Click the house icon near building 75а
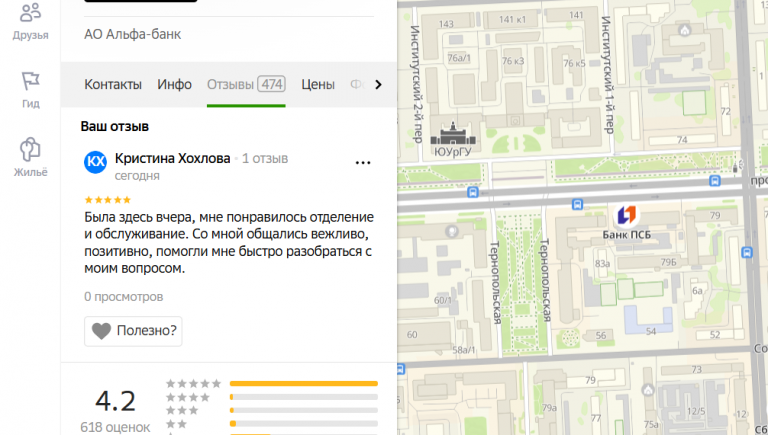Image resolution: width=768 pixels, height=435 pixels. tap(648, 390)
